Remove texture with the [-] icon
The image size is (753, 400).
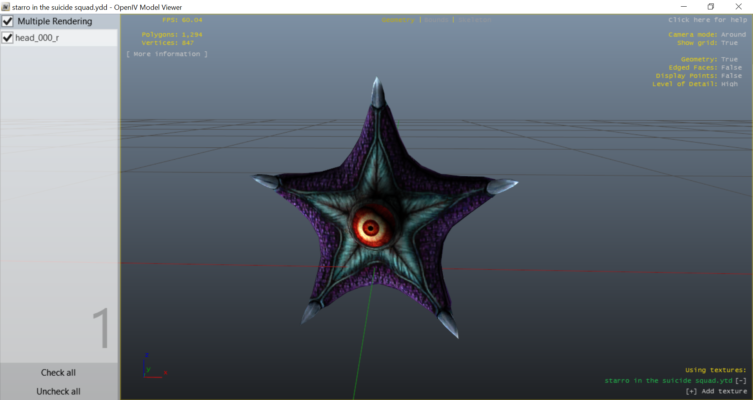click(x=741, y=381)
